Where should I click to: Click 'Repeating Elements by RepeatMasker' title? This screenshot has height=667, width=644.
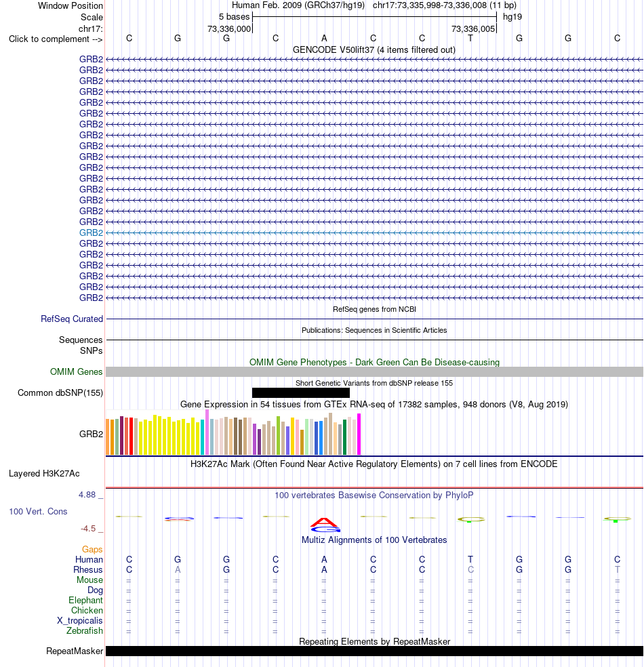pyautogui.click(x=374, y=641)
